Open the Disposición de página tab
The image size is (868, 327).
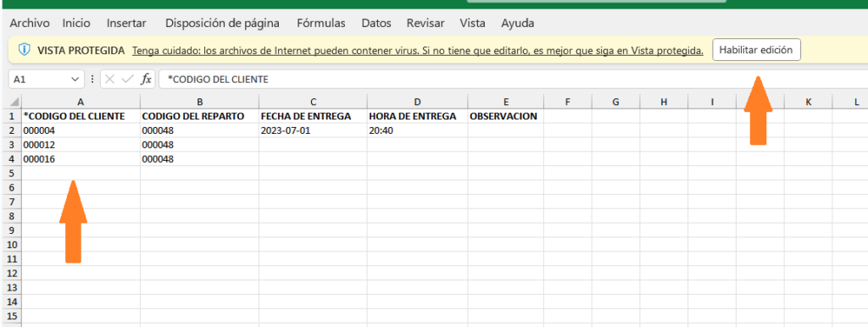tap(223, 23)
